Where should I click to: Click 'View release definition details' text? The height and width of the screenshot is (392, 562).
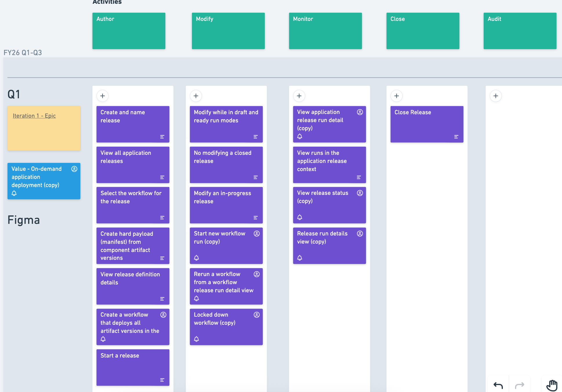coord(130,278)
